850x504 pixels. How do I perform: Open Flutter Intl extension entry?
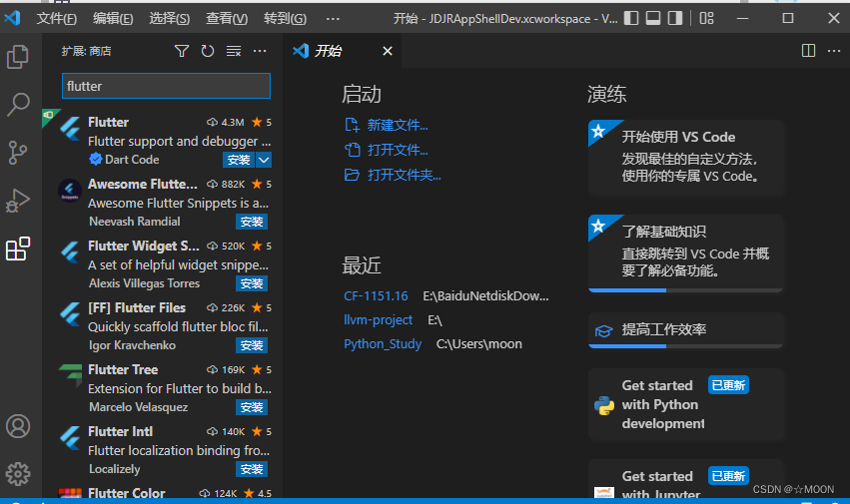(x=162, y=449)
